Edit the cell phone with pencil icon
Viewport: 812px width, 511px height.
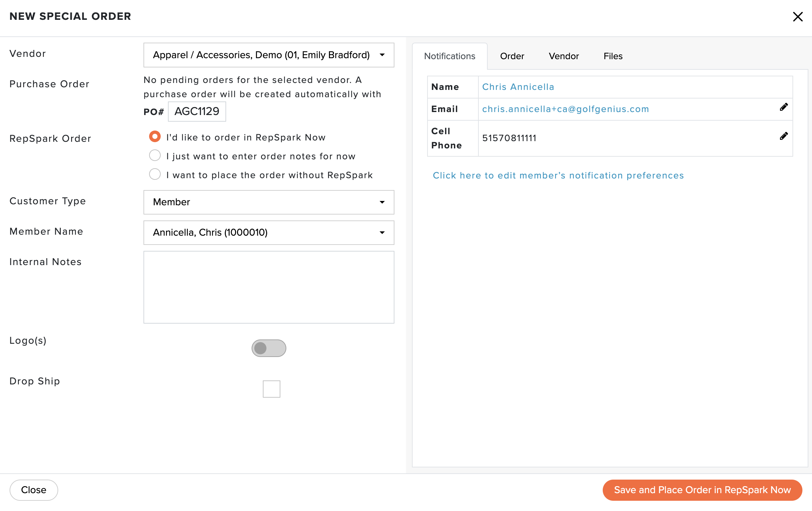(x=784, y=136)
